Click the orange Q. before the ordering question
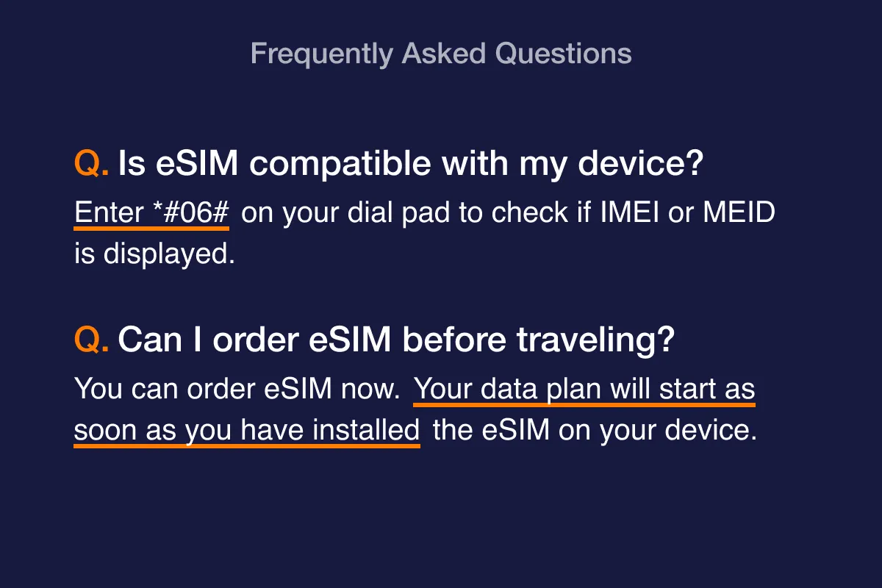The height and width of the screenshot is (588, 882). click(x=92, y=340)
